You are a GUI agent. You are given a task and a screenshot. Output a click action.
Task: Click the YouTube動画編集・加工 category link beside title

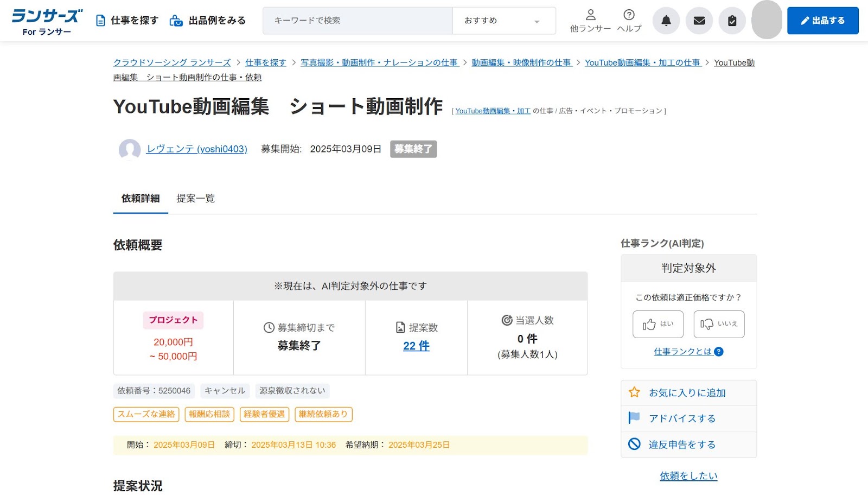[x=493, y=111]
